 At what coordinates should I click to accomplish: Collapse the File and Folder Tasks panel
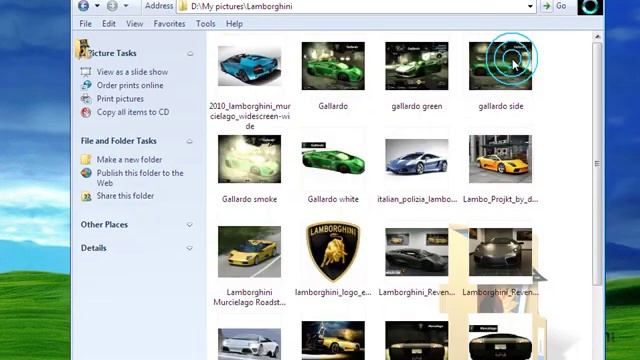coord(189,141)
